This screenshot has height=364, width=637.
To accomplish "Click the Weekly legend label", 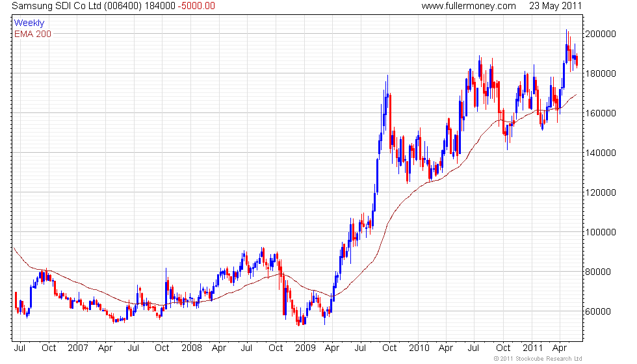I will click(x=29, y=23).
